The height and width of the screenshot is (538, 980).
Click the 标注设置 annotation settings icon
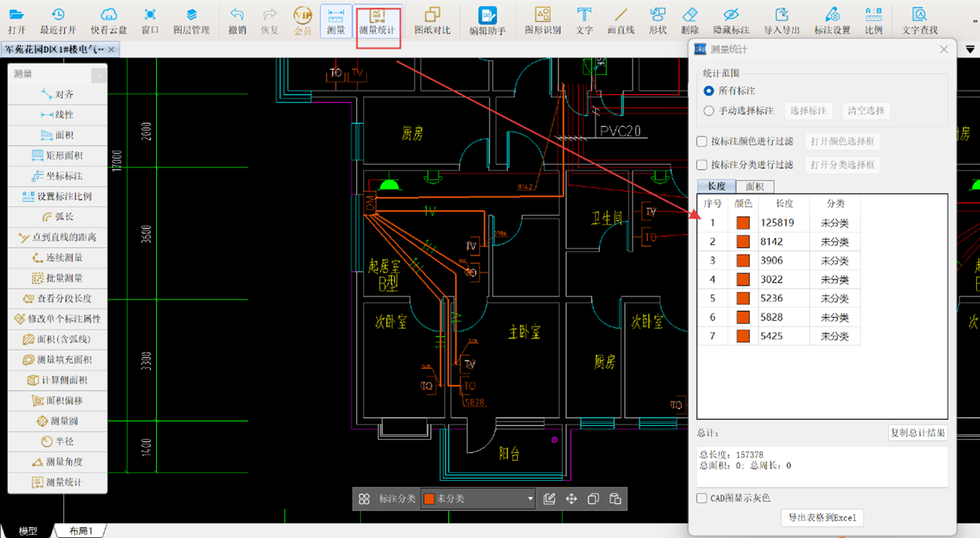coord(832,21)
